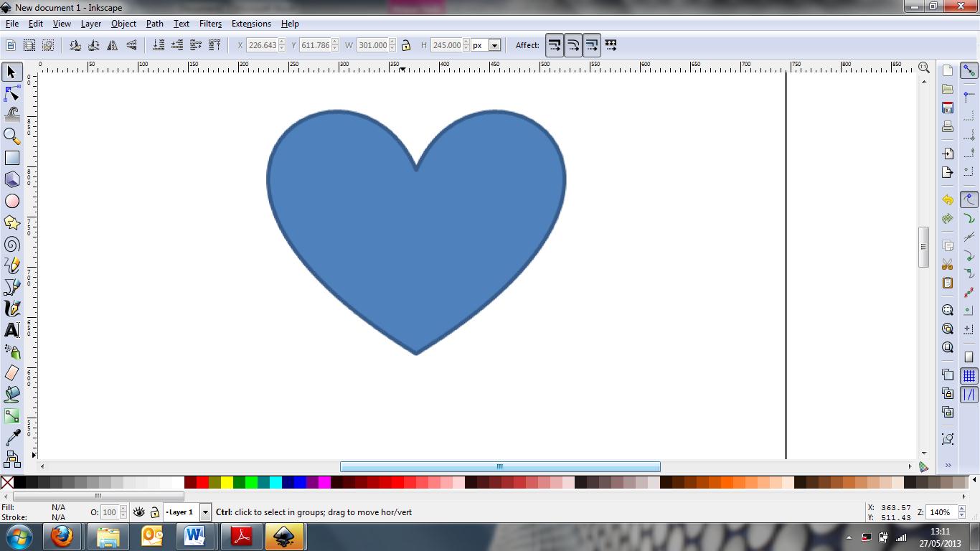Open the Path menu

click(x=155, y=24)
